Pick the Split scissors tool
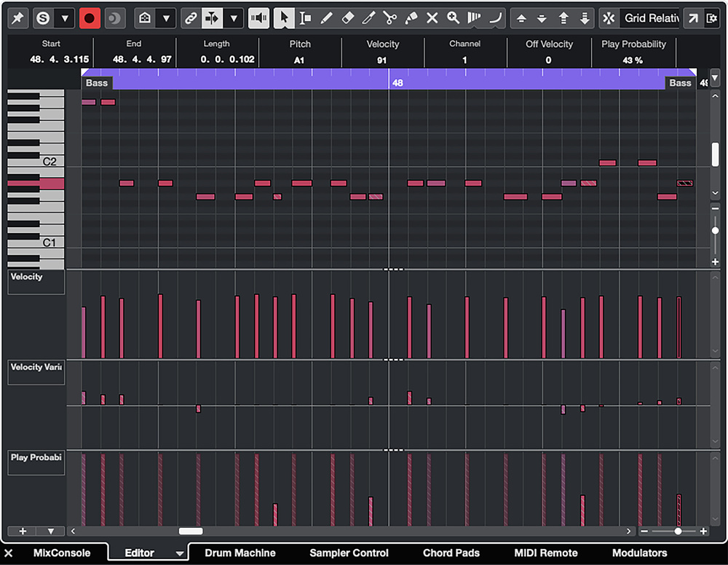 click(x=390, y=17)
